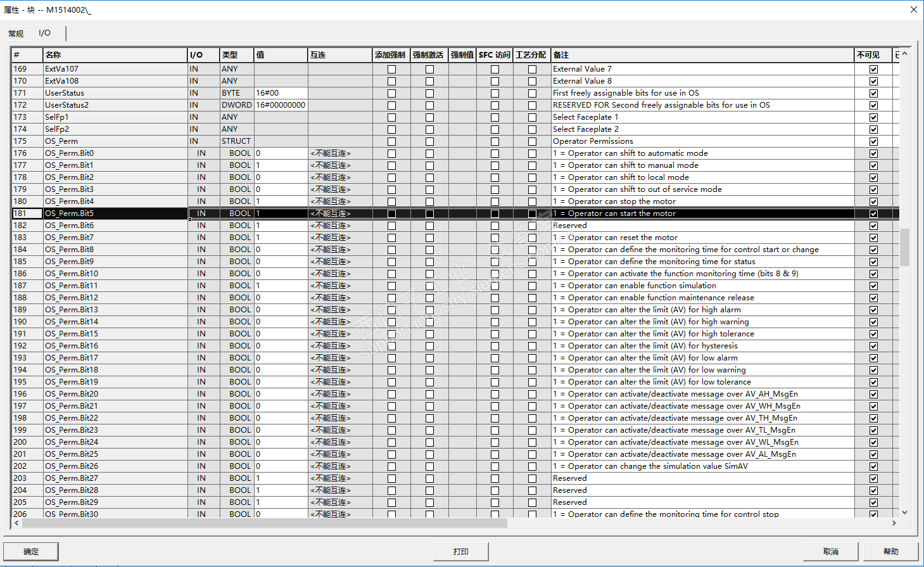Edit the UserStatus2 value 16#00000000
924x567 pixels.
tap(281, 105)
